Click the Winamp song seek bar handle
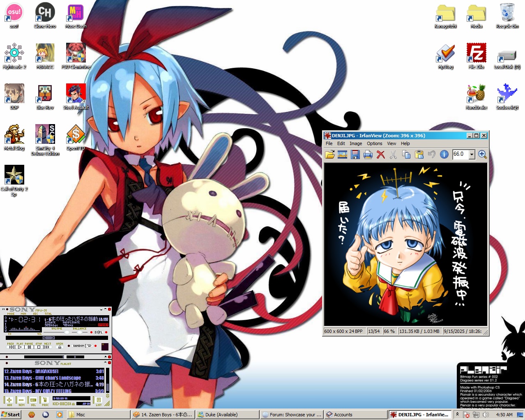This screenshot has width=525, height=420. (x=48, y=338)
